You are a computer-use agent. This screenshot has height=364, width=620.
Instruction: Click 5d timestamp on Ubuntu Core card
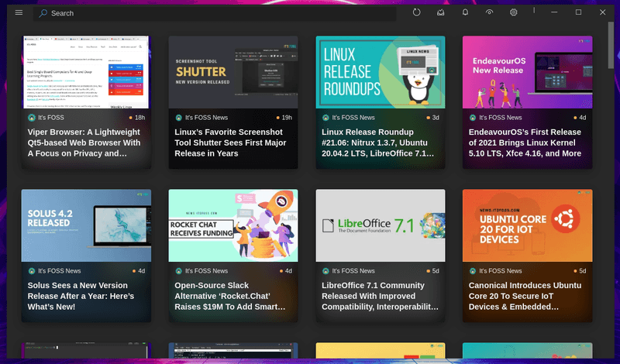point(583,271)
